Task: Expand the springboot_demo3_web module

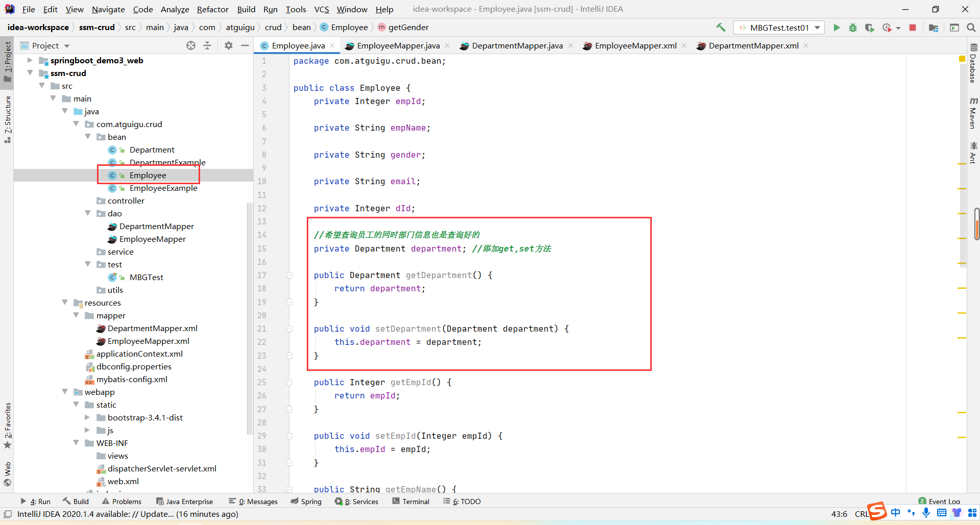Action: 30,60
